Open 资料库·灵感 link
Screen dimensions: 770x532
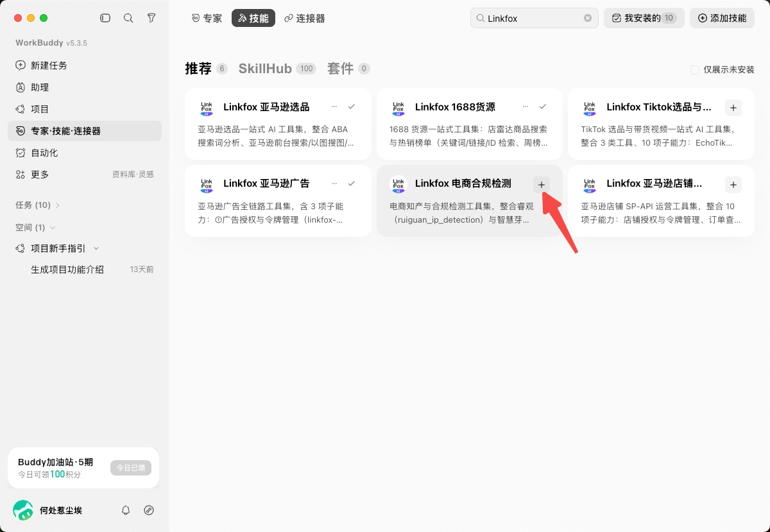tap(133, 175)
